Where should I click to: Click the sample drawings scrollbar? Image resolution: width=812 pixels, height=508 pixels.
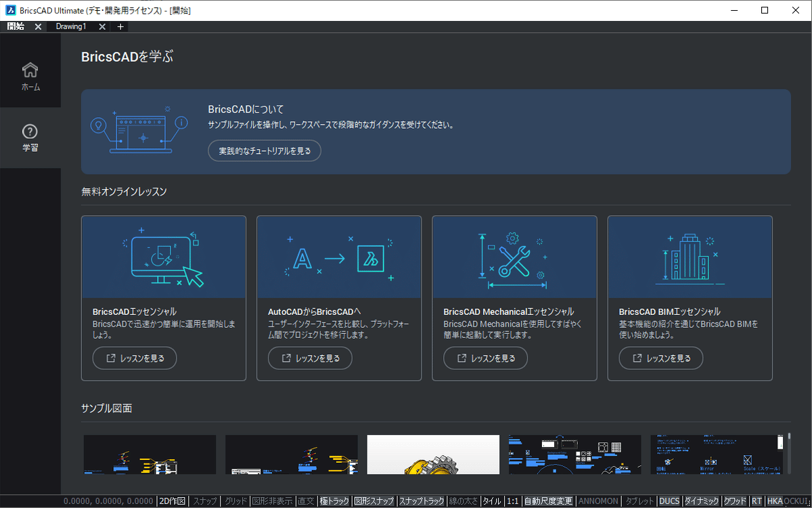pyautogui.click(x=788, y=452)
